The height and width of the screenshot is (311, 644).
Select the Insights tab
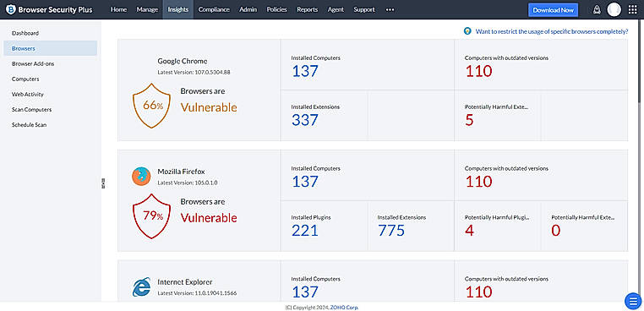(178, 9)
